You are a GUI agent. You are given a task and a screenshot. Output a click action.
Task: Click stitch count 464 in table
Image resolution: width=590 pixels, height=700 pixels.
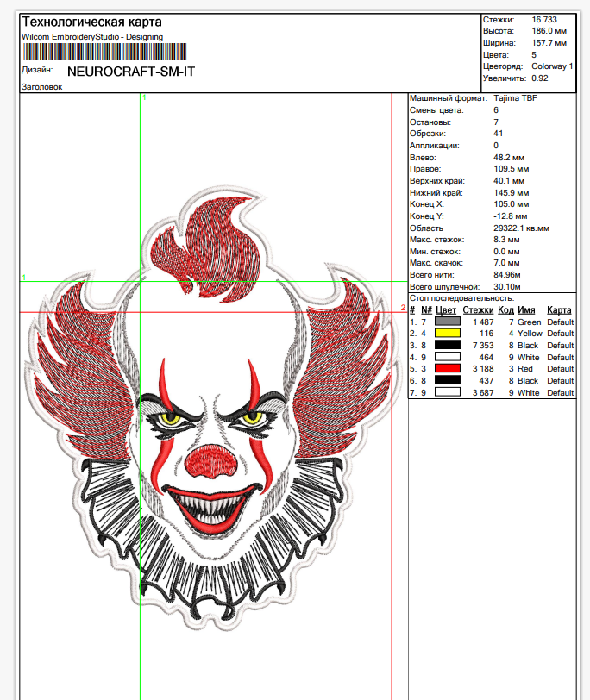[486, 358]
